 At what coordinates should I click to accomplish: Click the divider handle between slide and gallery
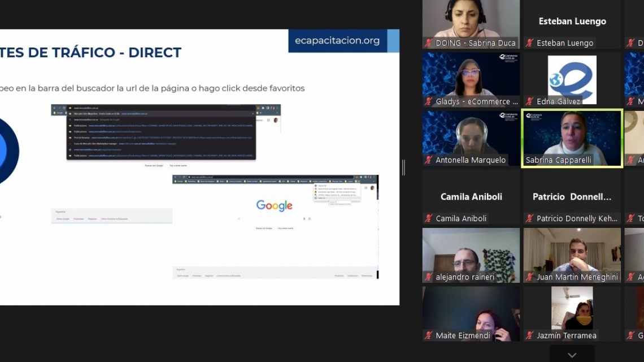pyautogui.click(x=403, y=167)
